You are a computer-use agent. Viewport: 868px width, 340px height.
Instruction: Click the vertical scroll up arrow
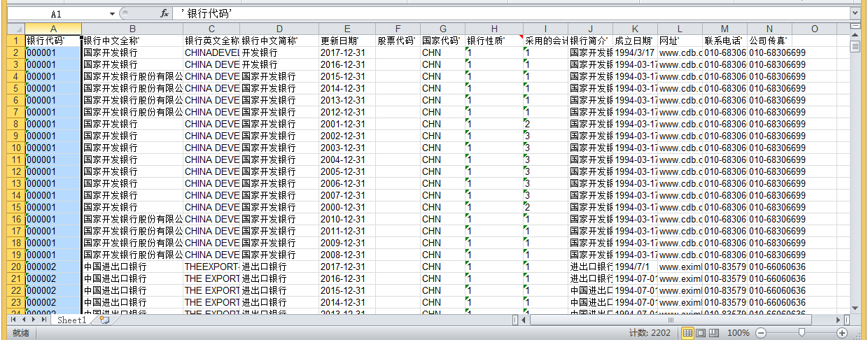point(855,36)
